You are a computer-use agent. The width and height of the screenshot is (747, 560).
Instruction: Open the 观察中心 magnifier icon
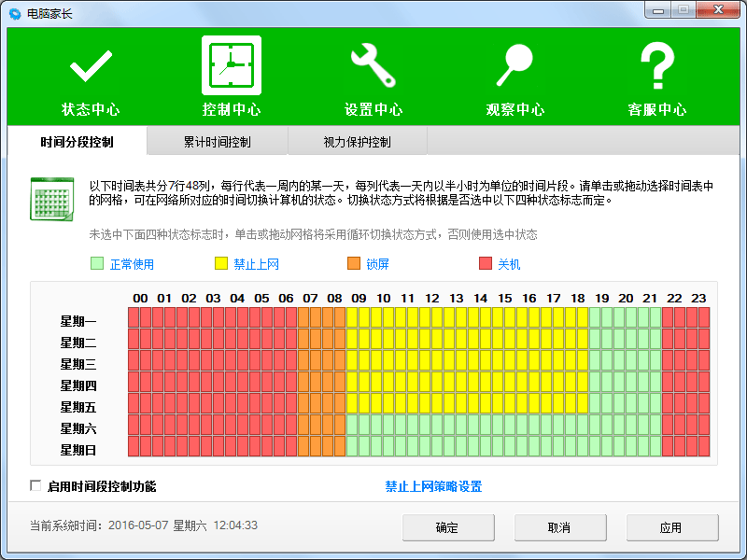coord(515,65)
